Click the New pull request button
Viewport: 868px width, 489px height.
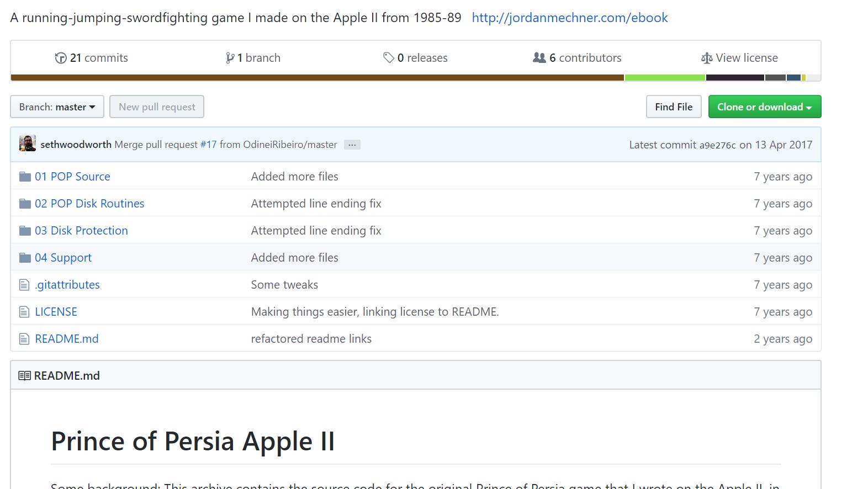point(157,107)
